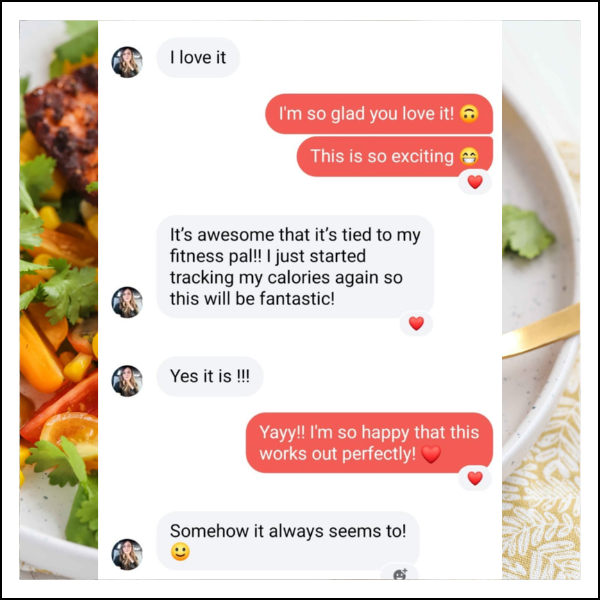Select the "I love it" message bubble
Viewport: 600px width, 600px height.
coord(198,57)
